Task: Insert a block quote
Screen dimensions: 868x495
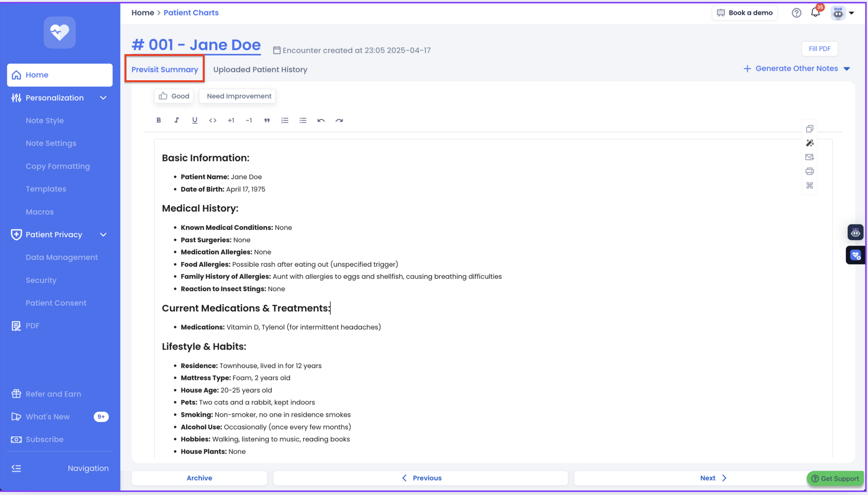Action: pyautogui.click(x=267, y=120)
